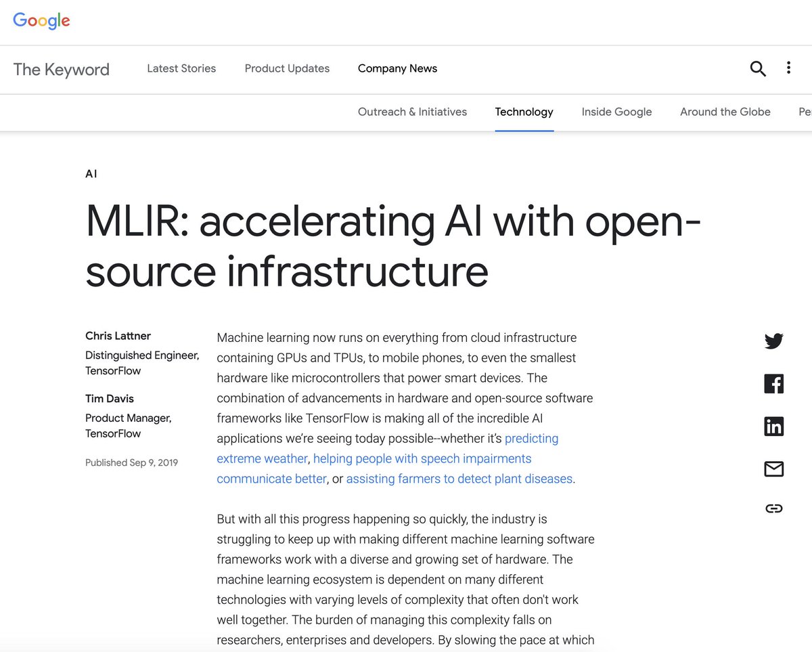Open Latest Stories menu item
Viewport: 812px width, 652px height.
tap(181, 68)
